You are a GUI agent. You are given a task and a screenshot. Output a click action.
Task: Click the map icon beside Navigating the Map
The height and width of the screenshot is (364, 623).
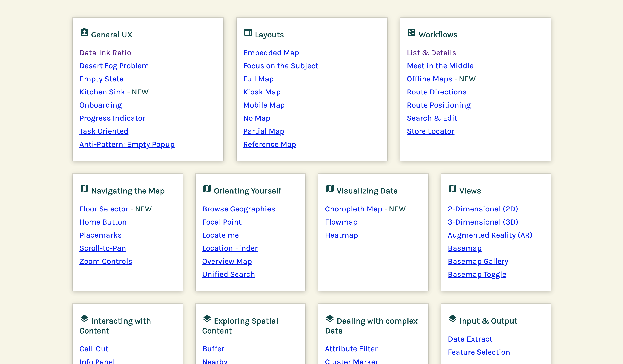[84, 189]
